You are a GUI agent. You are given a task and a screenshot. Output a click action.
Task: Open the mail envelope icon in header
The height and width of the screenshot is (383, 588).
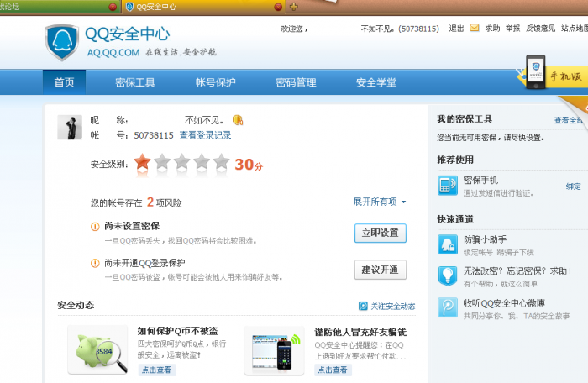[x=475, y=28]
